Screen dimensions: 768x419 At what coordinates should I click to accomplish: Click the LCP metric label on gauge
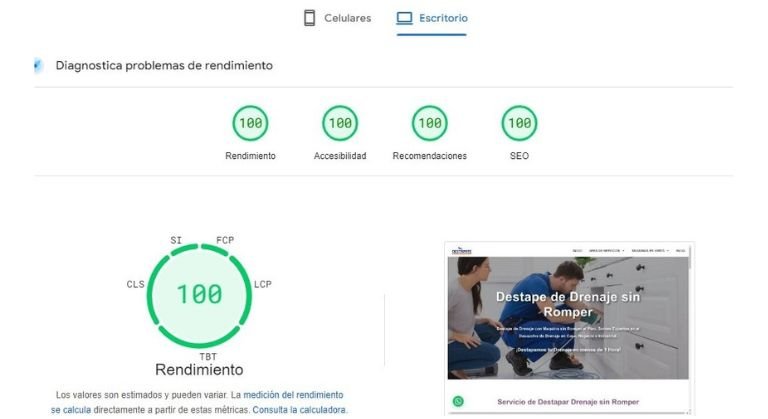coord(263,285)
